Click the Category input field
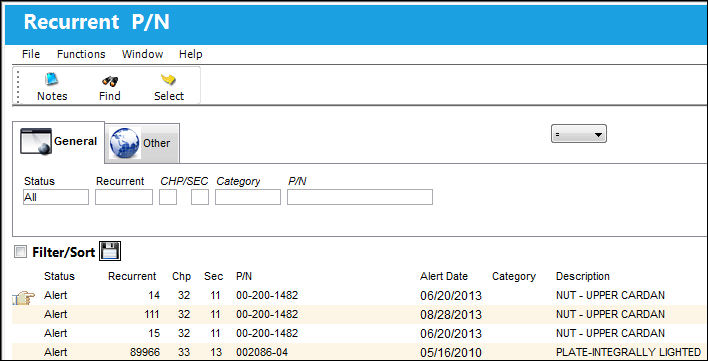708x361 pixels. pos(248,197)
